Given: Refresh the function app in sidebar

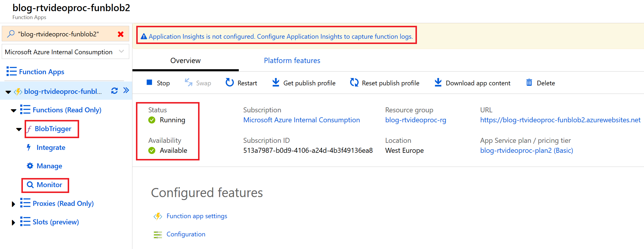Looking at the screenshot, I should click(x=114, y=91).
